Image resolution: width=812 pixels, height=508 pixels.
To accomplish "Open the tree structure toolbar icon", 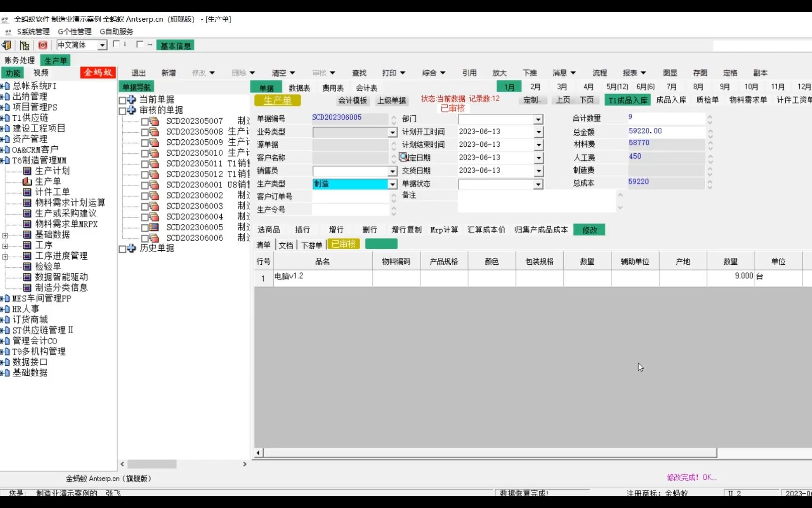I will point(24,45).
